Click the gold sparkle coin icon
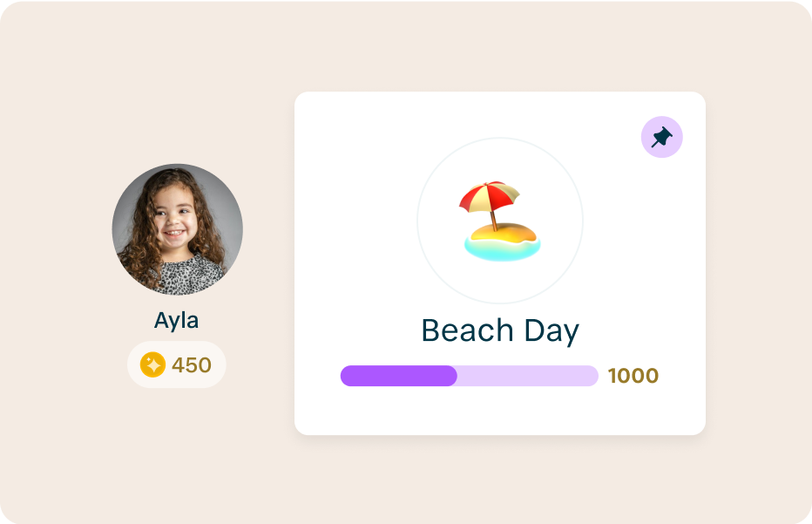 [152, 364]
